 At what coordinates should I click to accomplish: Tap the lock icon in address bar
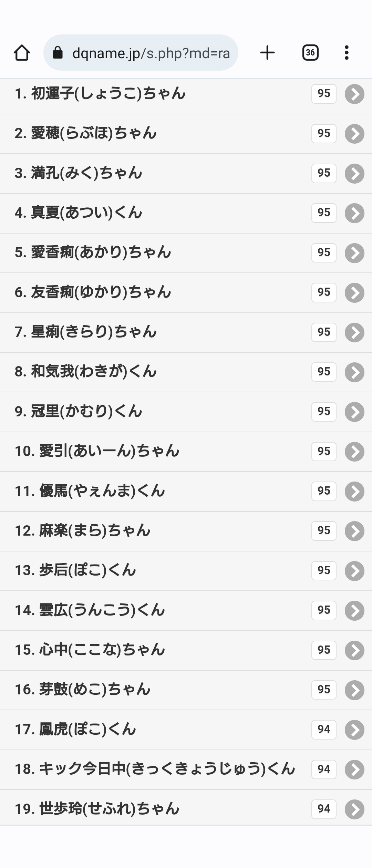pos(58,53)
